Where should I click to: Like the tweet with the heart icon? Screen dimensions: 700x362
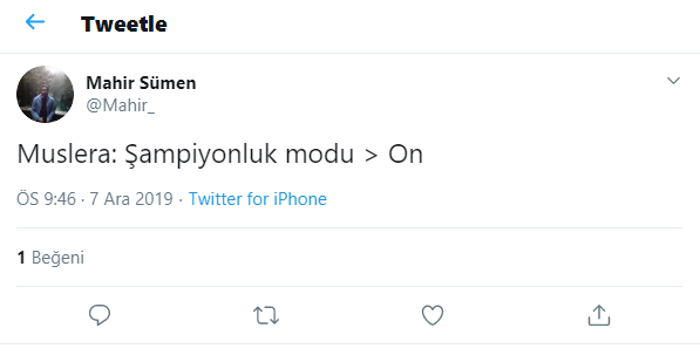[433, 315]
